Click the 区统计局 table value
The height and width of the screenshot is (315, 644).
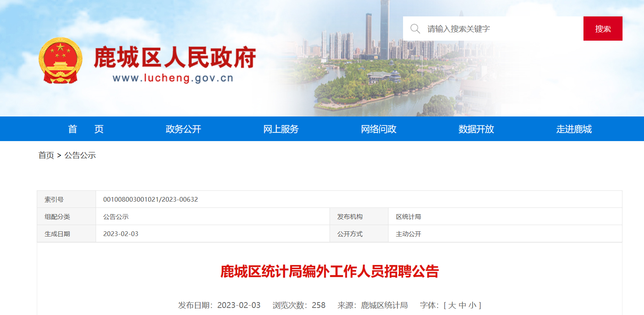[x=409, y=217]
